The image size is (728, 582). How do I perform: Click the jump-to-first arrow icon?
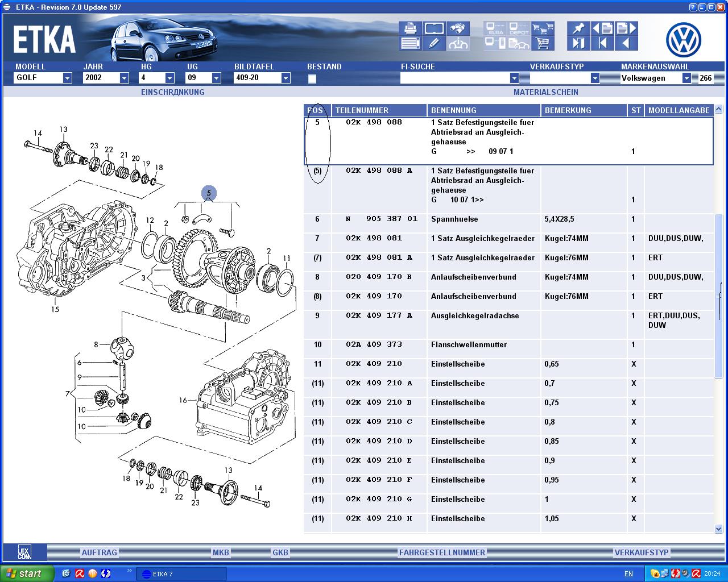(x=602, y=43)
